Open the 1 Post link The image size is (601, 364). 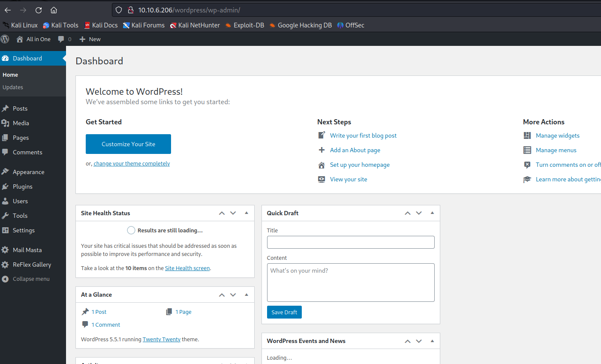point(99,312)
